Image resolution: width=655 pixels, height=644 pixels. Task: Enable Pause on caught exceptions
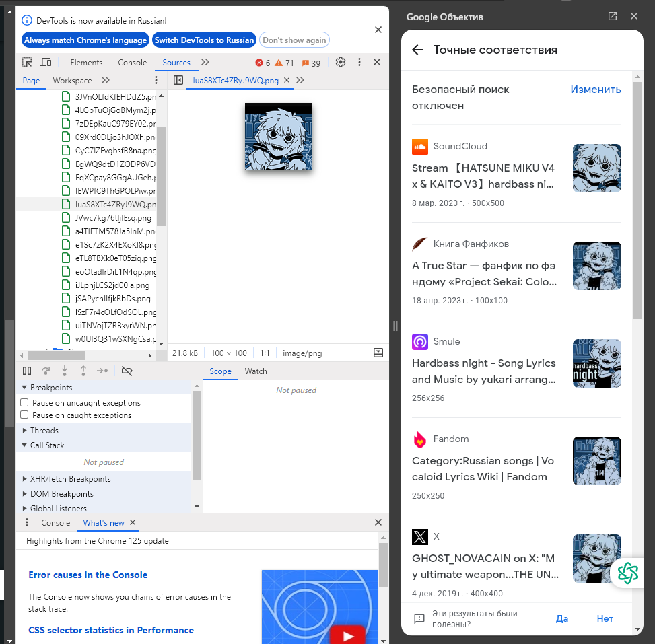tap(24, 415)
